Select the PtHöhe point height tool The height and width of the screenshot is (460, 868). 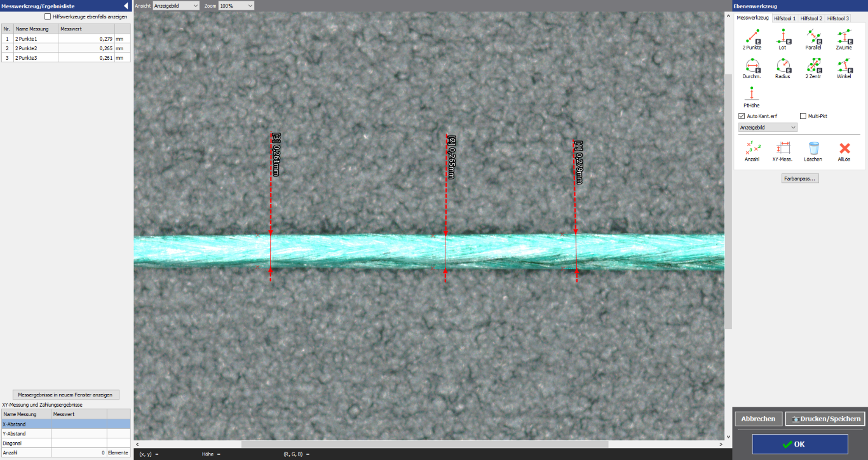pos(752,95)
